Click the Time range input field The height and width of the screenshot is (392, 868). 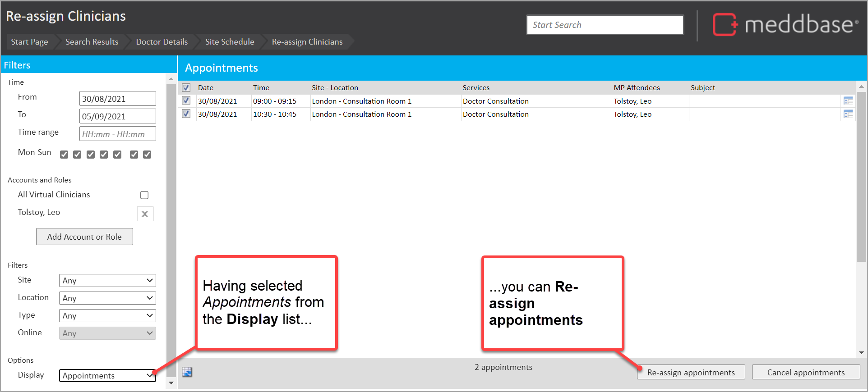[x=118, y=134]
